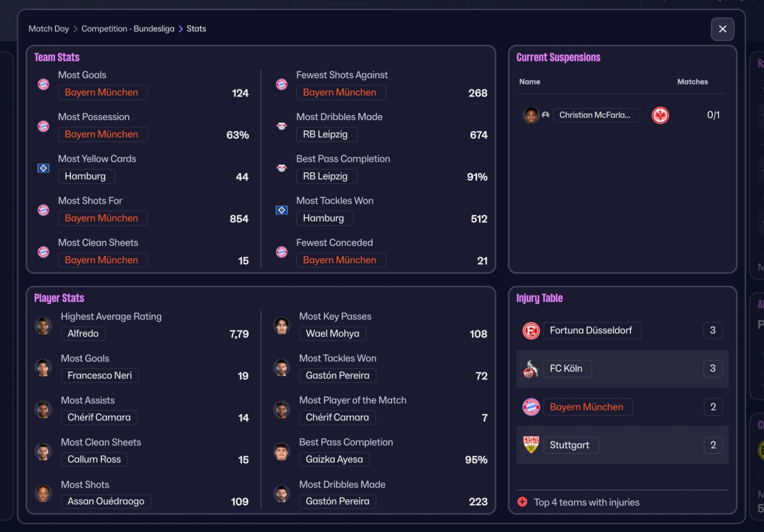Click the red plus icon by Top 4 teams with injuries
Image resolution: width=764 pixels, height=532 pixels.
[x=522, y=502]
